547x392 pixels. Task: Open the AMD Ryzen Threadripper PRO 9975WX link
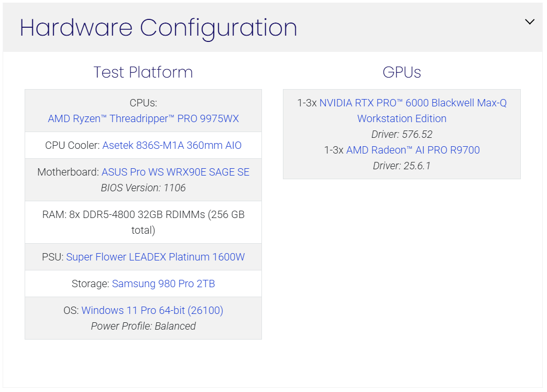(x=143, y=118)
